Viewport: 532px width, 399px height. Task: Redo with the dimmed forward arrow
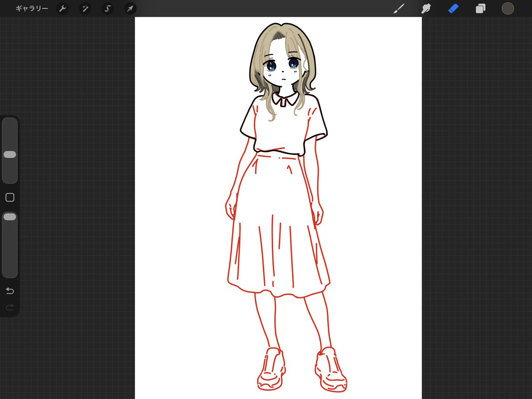pyautogui.click(x=10, y=307)
